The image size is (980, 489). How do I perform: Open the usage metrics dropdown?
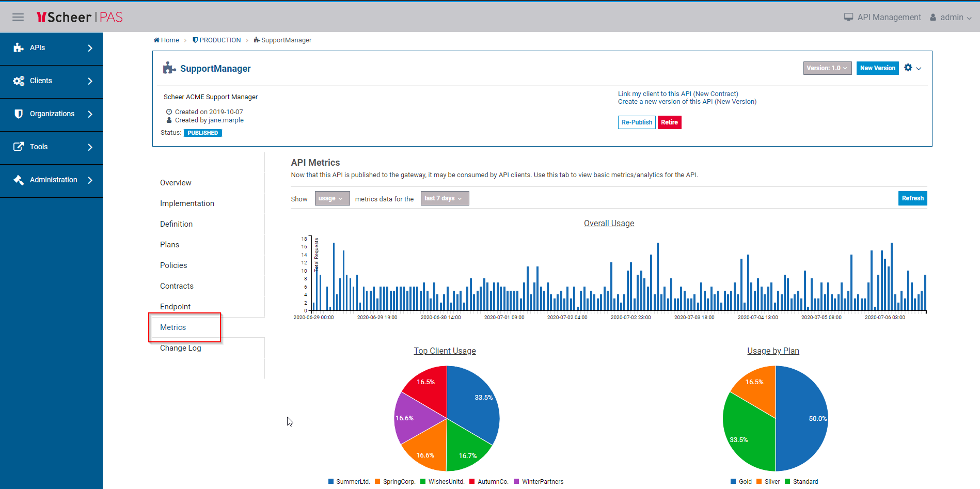331,198
